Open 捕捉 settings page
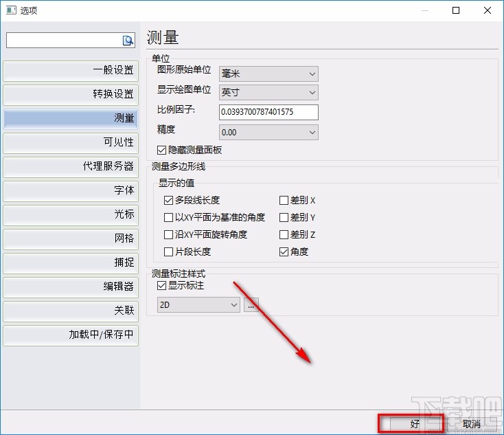 71,263
